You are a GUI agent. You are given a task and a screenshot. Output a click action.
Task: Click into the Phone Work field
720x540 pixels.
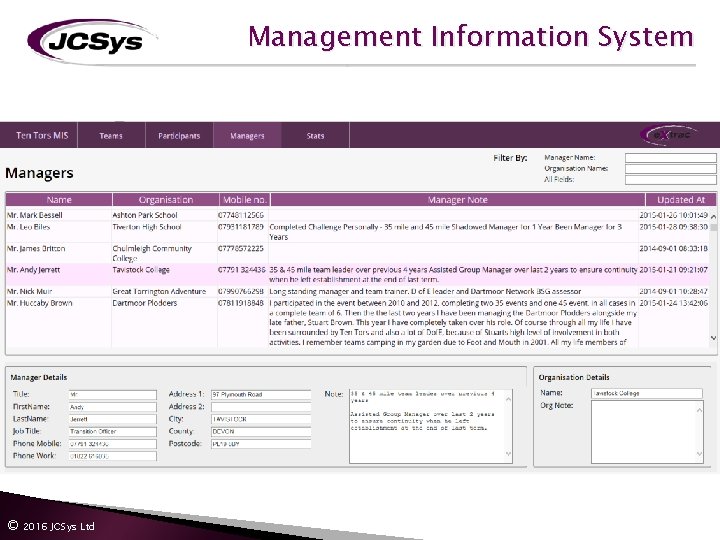112,456
